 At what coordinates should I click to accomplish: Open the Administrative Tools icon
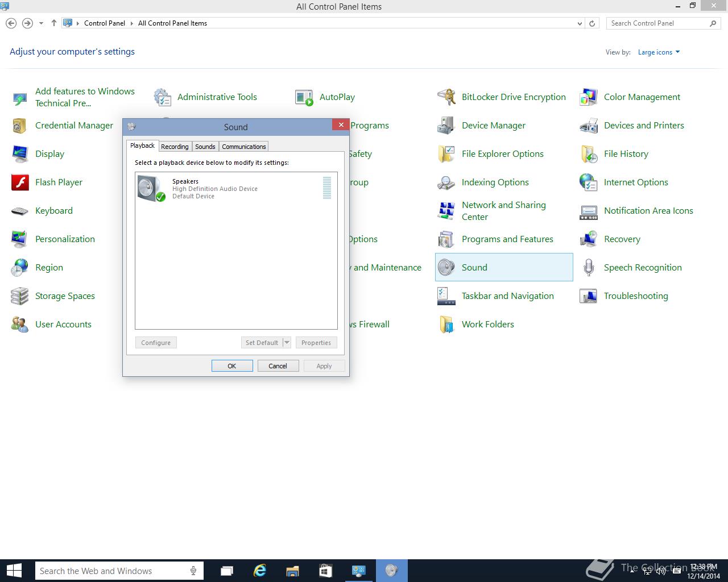[163, 97]
